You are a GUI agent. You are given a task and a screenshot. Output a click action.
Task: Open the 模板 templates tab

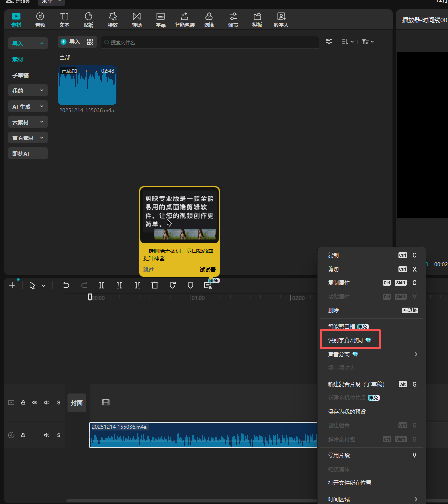click(257, 20)
